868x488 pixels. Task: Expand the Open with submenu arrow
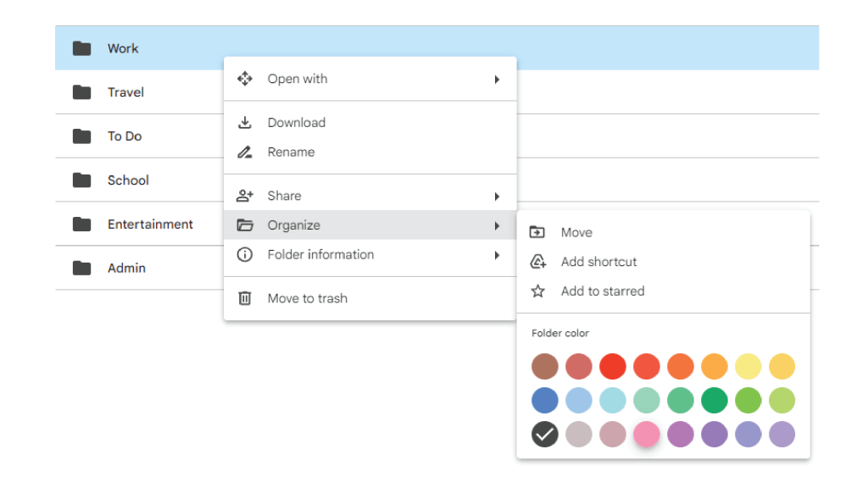tap(498, 78)
